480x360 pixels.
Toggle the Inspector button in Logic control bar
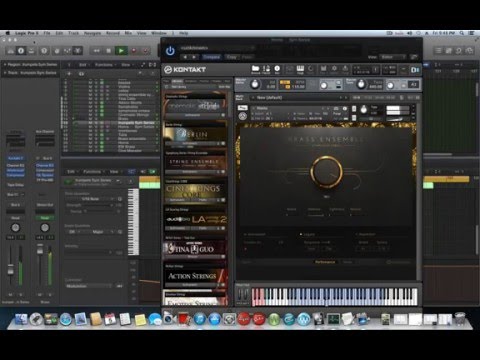[x=21, y=51]
